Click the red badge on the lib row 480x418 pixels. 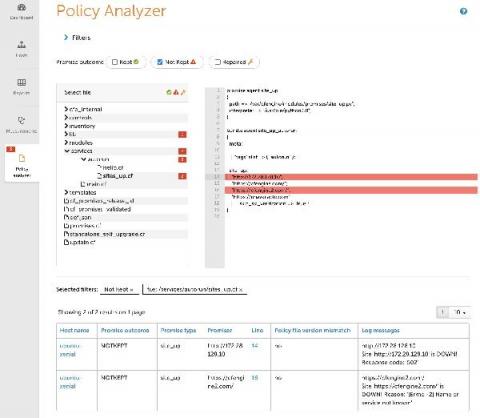point(182,134)
